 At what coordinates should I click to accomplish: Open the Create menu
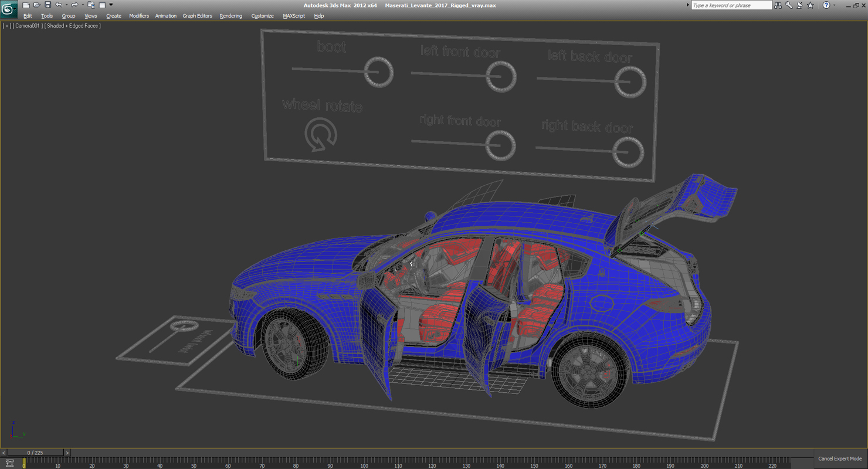coord(114,16)
